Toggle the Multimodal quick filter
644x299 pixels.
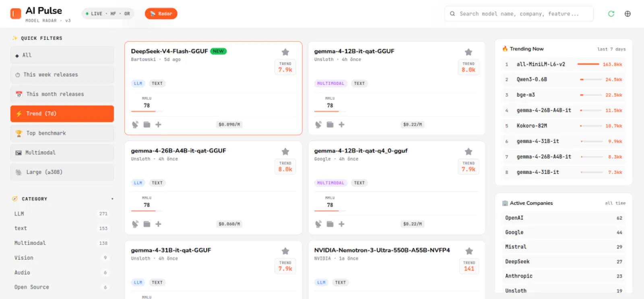62,153
